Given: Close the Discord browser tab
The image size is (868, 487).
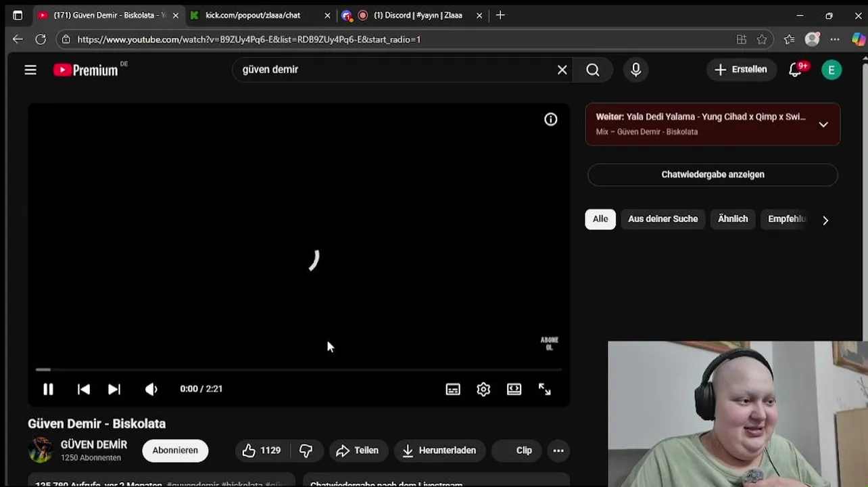Looking at the screenshot, I should pyautogui.click(x=479, y=16).
